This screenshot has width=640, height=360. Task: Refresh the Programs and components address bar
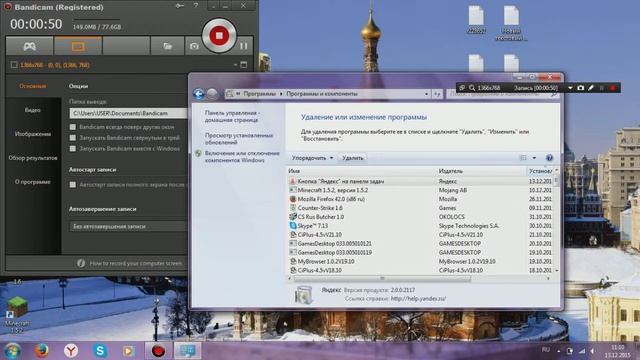point(437,94)
